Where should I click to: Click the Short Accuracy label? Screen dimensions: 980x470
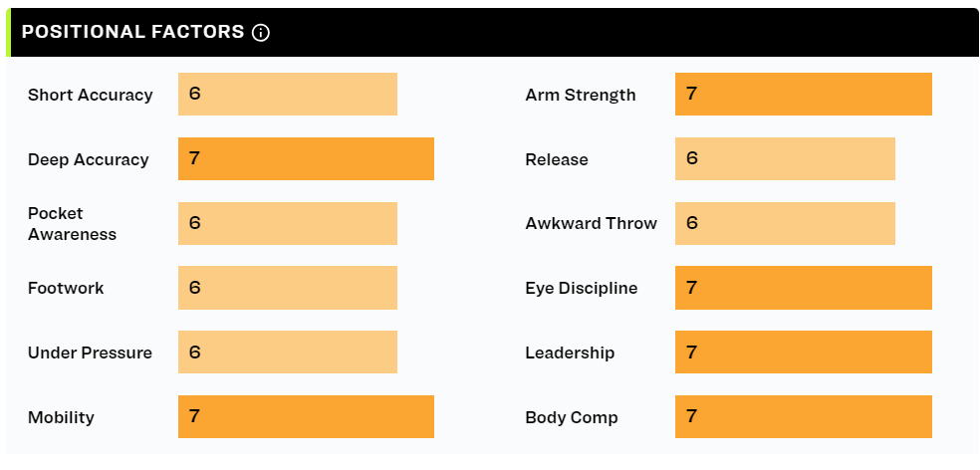click(90, 95)
